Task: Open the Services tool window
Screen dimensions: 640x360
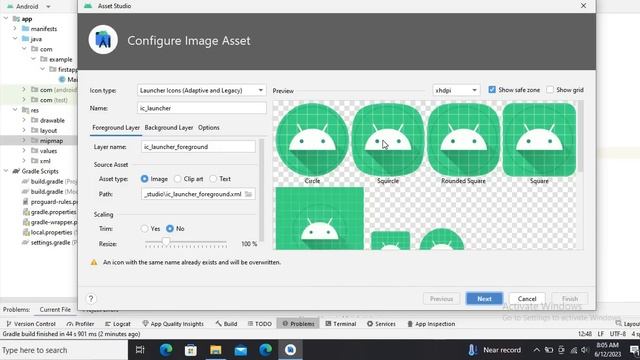Action: (381, 324)
